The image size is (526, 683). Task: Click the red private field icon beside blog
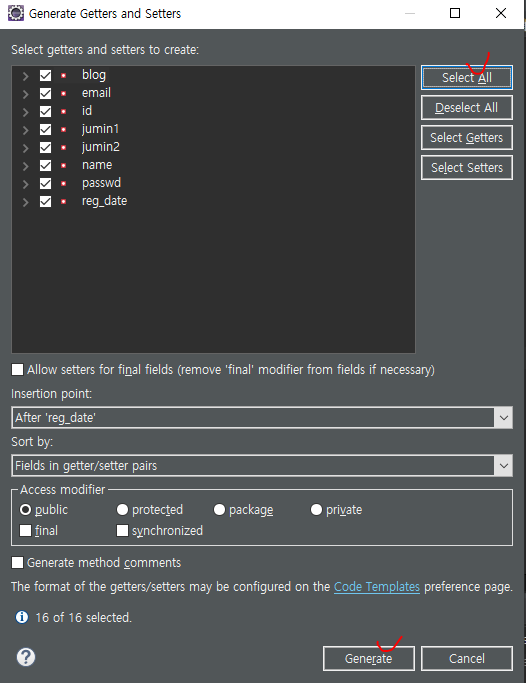[64, 76]
